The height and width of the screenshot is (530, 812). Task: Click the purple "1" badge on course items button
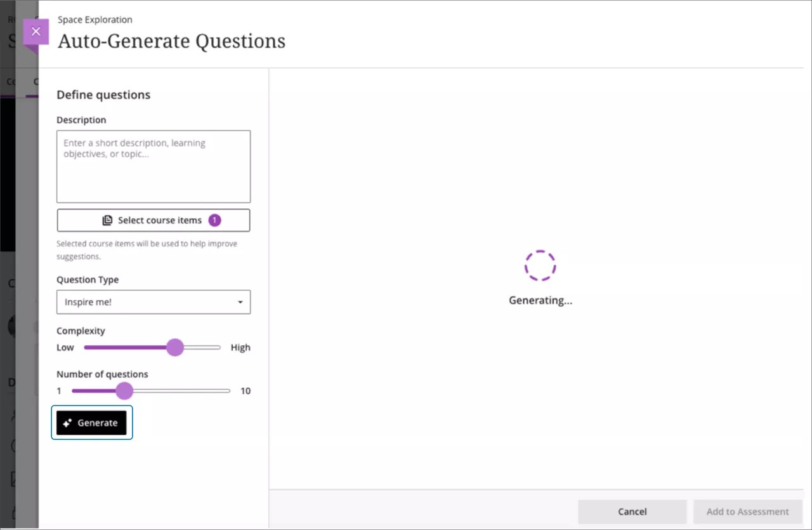214,220
